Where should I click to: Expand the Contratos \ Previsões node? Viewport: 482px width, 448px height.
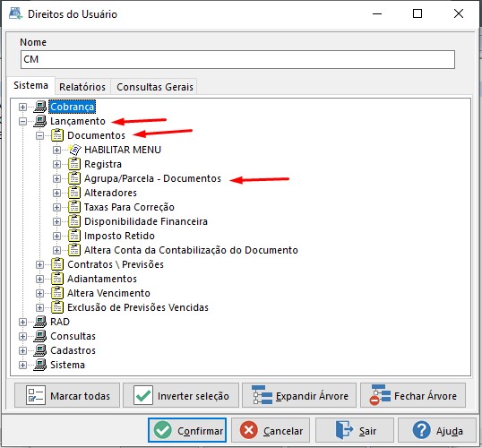tap(39, 264)
